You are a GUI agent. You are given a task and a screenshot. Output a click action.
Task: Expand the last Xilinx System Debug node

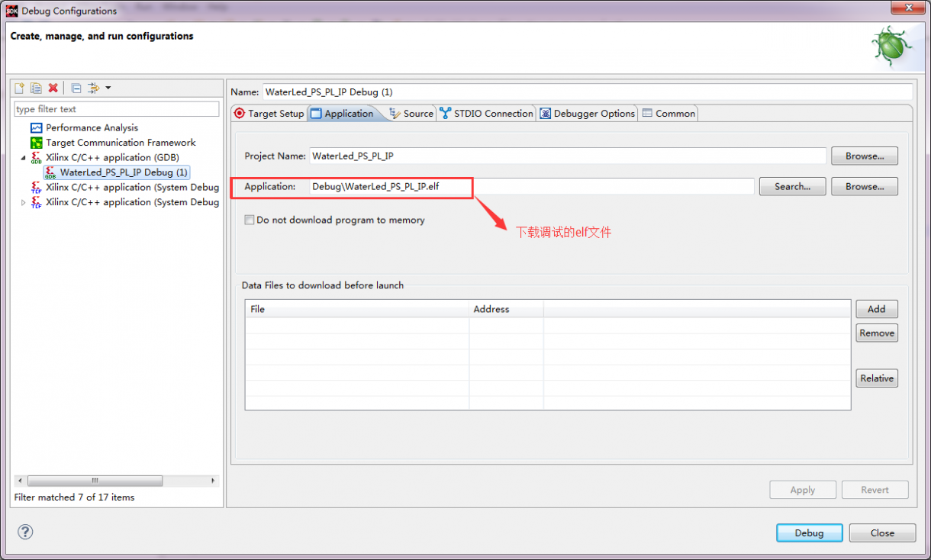23,202
